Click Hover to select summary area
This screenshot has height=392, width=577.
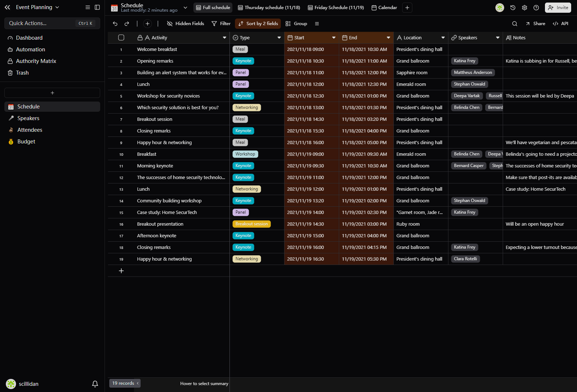point(204,384)
